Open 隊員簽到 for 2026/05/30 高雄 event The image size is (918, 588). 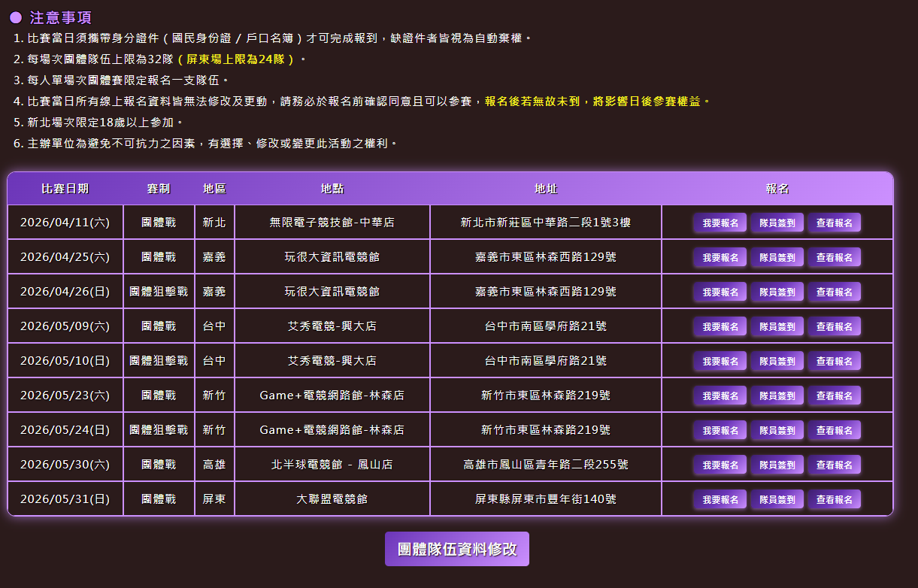tap(777, 465)
